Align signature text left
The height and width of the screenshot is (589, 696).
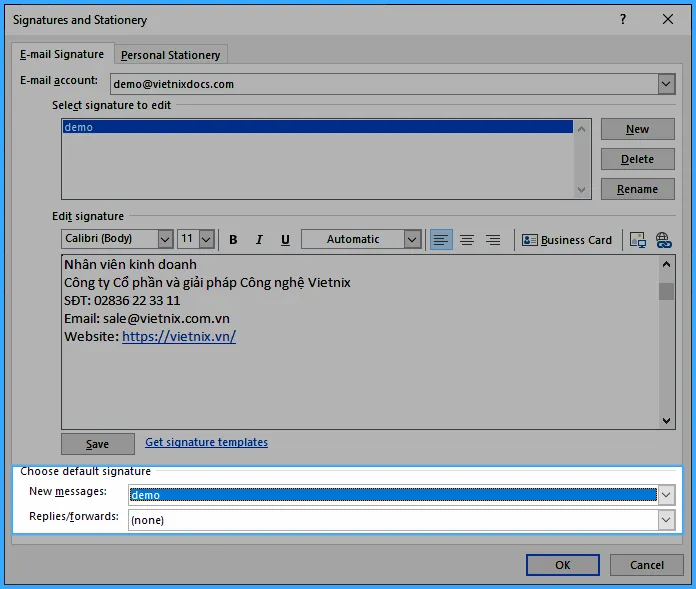point(440,240)
